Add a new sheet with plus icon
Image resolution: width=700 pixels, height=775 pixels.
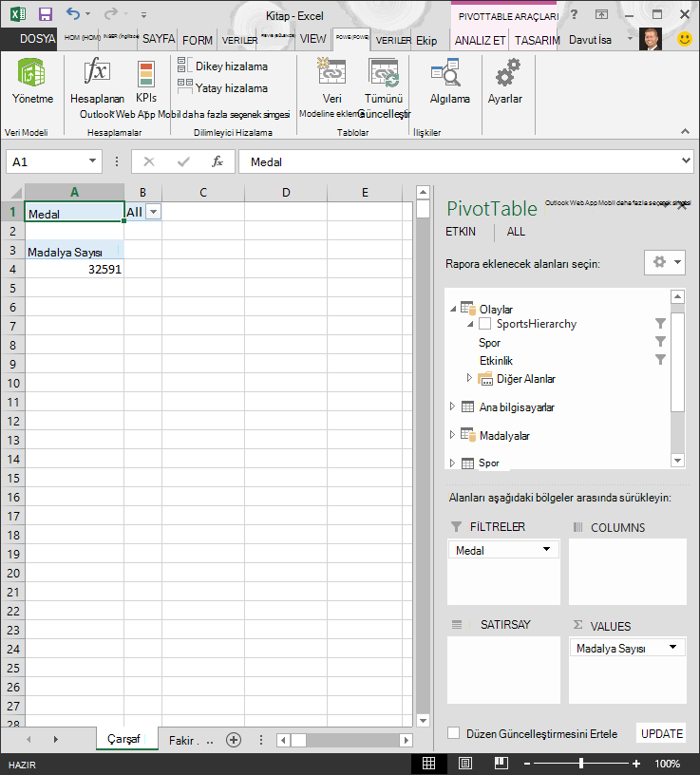click(x=234, y=740)
